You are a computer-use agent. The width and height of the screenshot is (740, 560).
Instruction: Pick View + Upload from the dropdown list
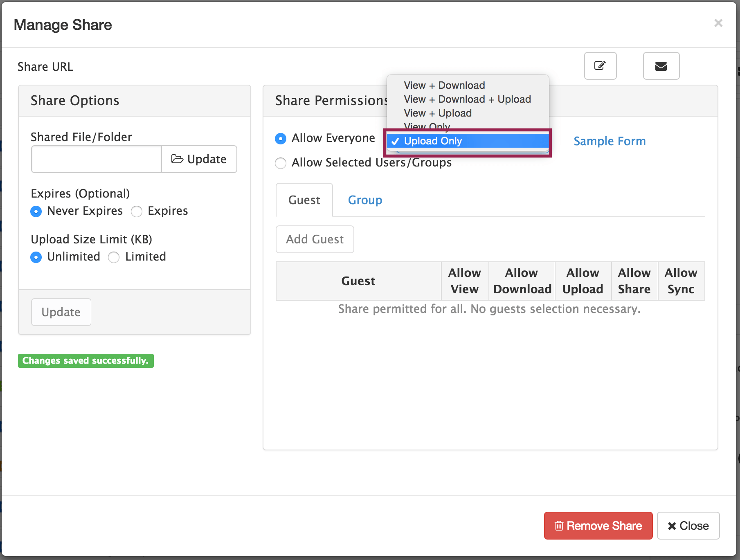437,113
